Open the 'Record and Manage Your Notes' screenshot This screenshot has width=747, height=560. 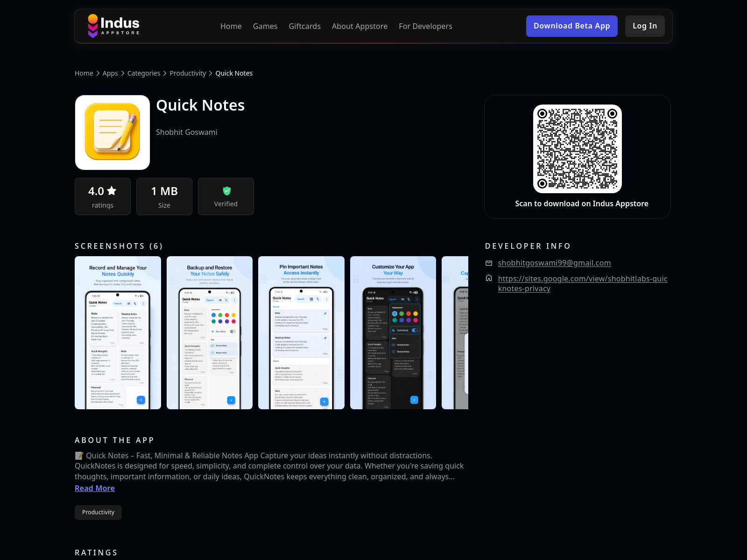point(118,333)
